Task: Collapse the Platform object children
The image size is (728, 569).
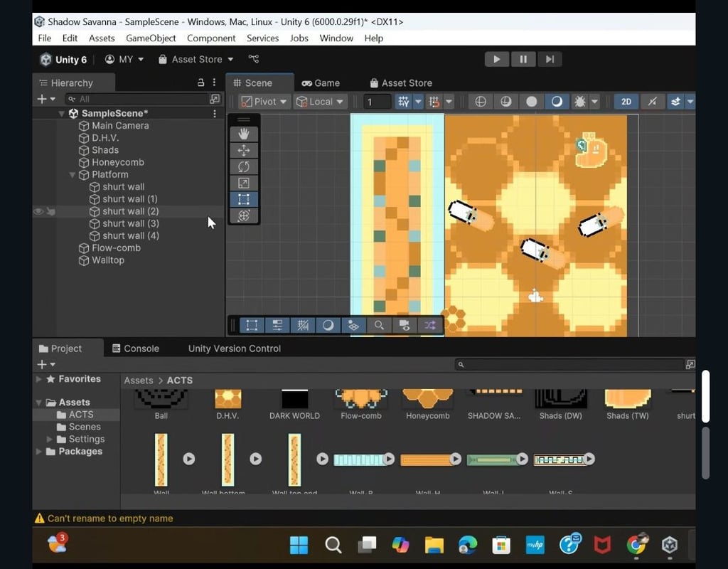Action: pyautogui.click(x=73, y=175)
